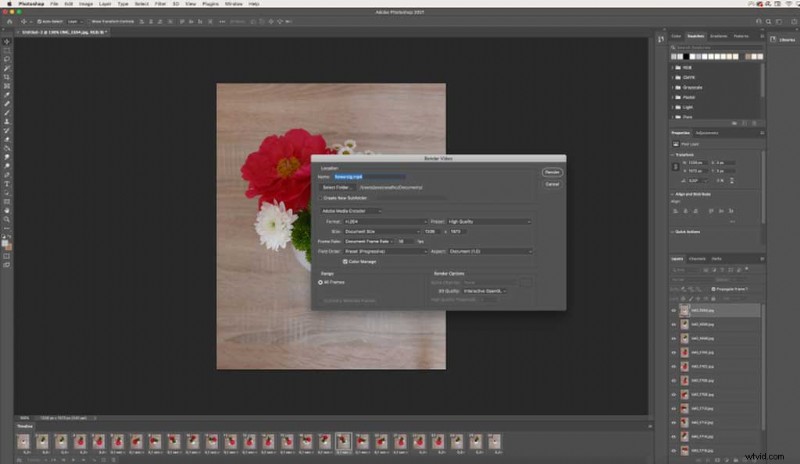Open the Preset High Quality dropdown

click(489, 222)
